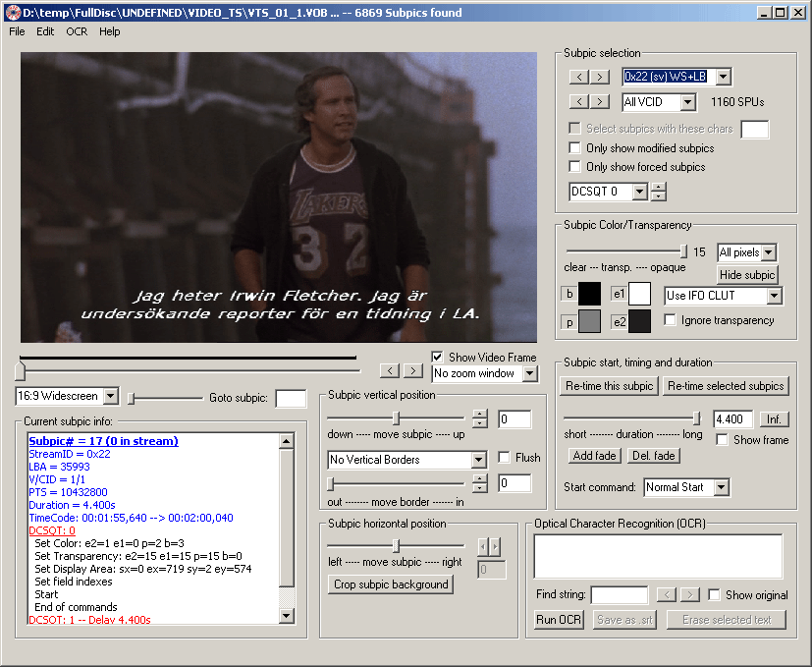Open the All VCID dropdown
This screenshot has width=812, height=667.
687,101
